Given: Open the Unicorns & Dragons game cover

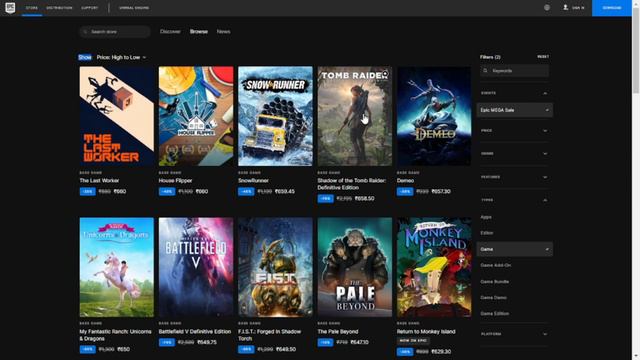Looking at the screenshot, I should tap(117, 267).
